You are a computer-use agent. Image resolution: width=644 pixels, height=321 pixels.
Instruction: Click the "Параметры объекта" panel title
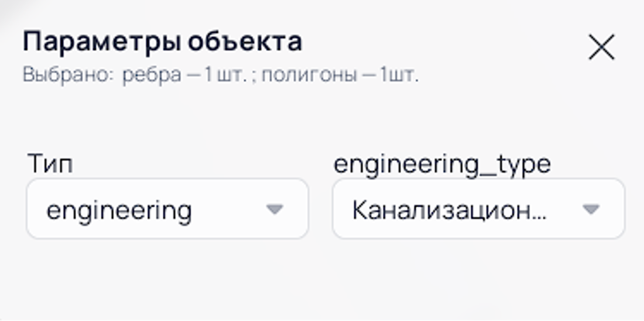tap(162, 42)
